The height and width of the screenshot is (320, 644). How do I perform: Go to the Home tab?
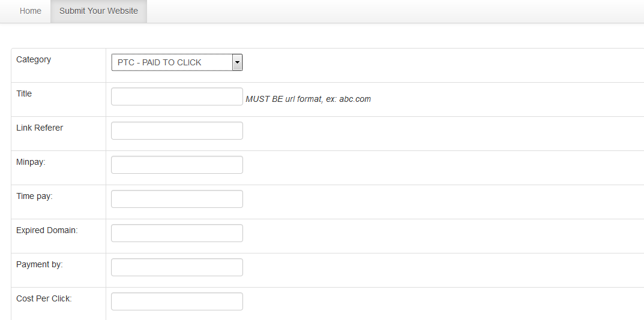31,11
